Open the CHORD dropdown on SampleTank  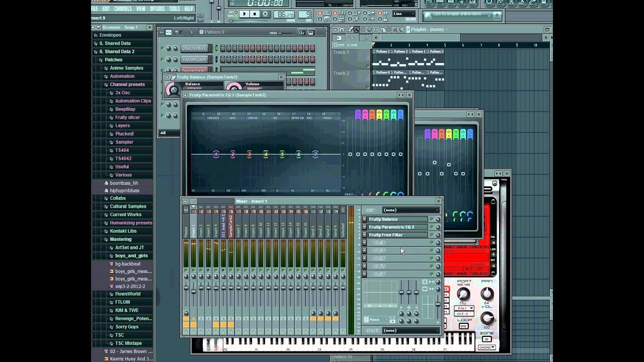coord(487,347)
